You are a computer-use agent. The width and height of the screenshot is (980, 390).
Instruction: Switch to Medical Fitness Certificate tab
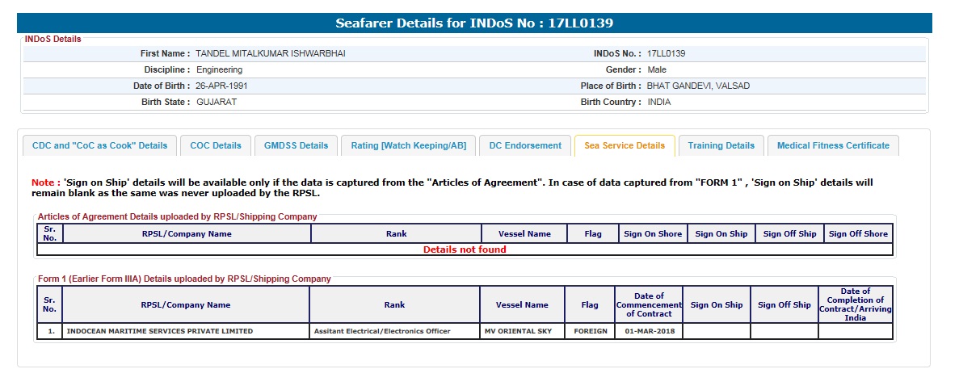click(833, 146)
